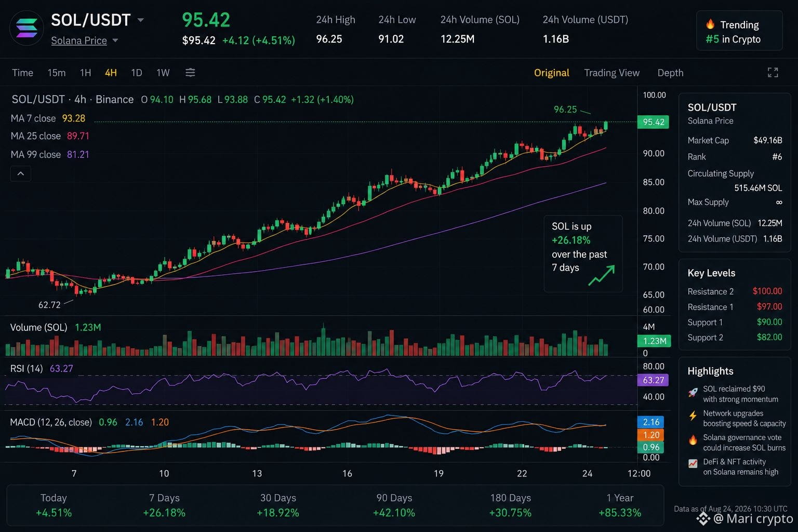Screen dimensions: 798x532
Task: Collapse the MA indicator legend chevron
Action: pos(21,174)
